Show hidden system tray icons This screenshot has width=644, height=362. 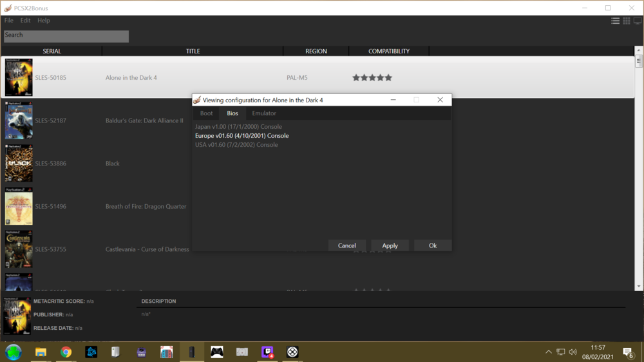tap(549, 352)
